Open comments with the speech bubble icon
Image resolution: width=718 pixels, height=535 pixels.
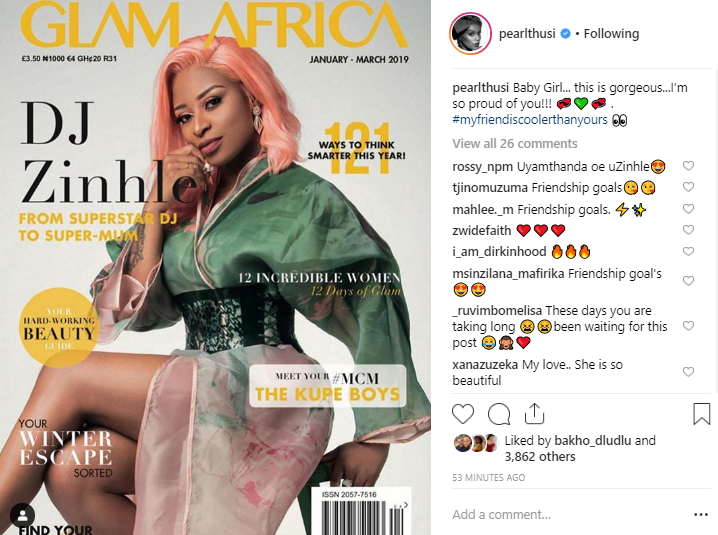499,414
